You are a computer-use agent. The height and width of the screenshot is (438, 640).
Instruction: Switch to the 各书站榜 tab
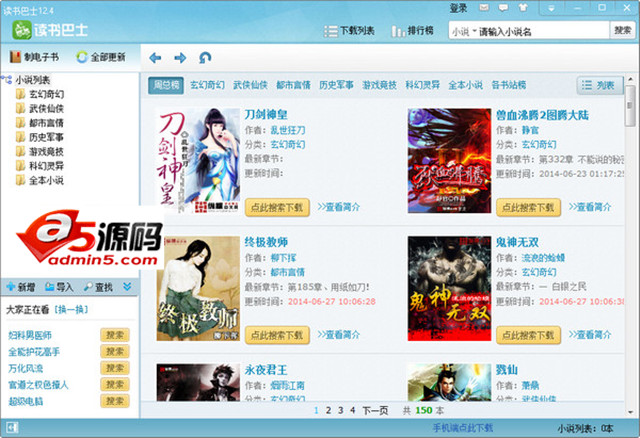pyautogui.click(x=509, y=85)
